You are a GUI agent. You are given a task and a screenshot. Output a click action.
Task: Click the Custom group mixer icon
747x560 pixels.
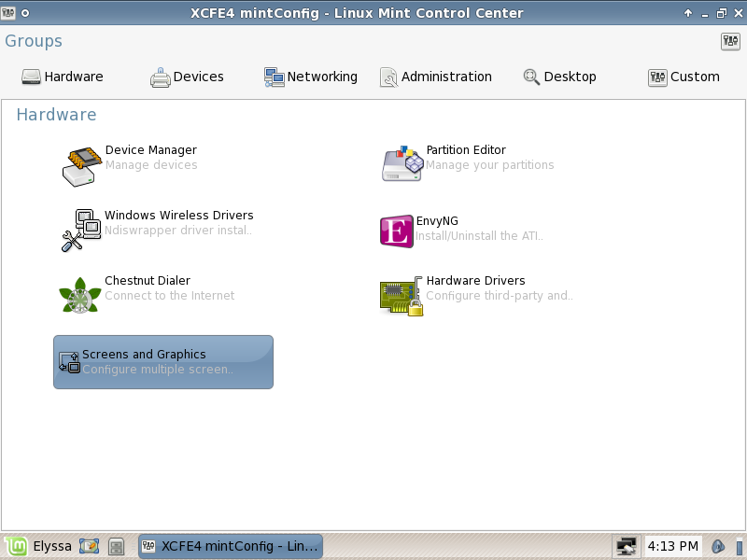click(x=657, y=77)
